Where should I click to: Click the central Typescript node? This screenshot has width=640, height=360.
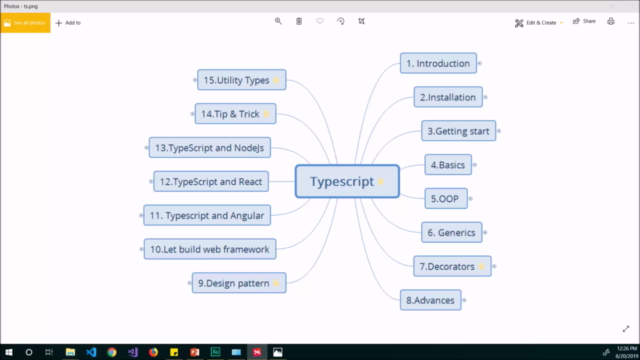point(347,182)
